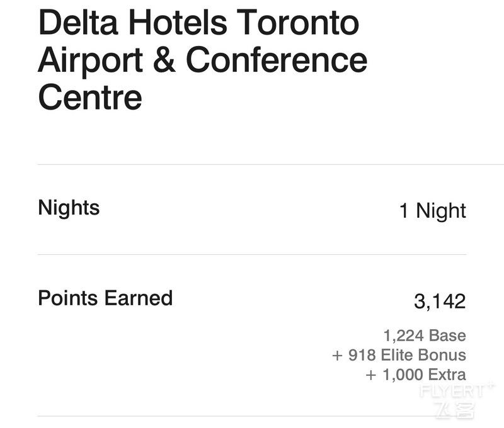This screenshot has width=504, height=428.
Task: Click the 1,224 Base points line
Action: pos(425,335)
